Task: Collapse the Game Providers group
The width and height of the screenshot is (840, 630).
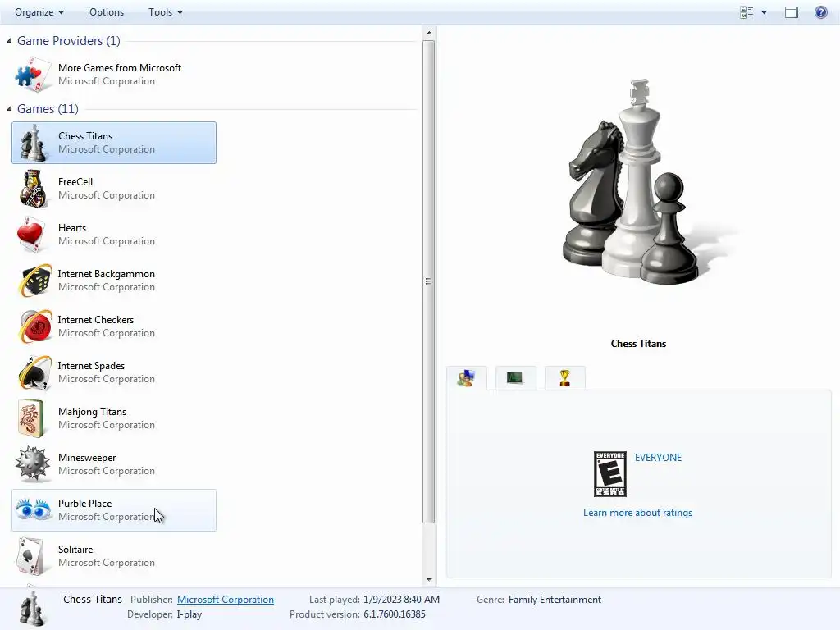Action: pos(9,41)
